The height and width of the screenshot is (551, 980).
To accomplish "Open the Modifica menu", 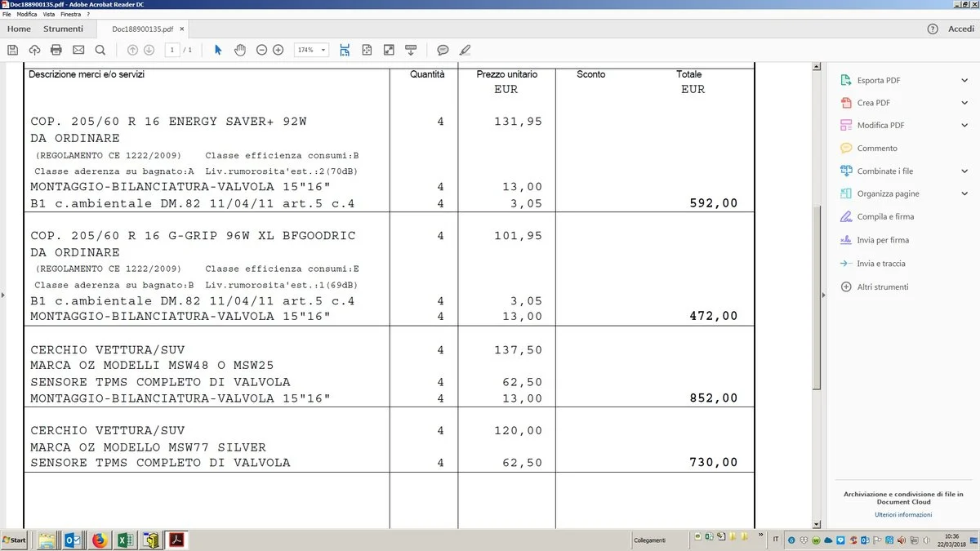I will pos(27,15).
